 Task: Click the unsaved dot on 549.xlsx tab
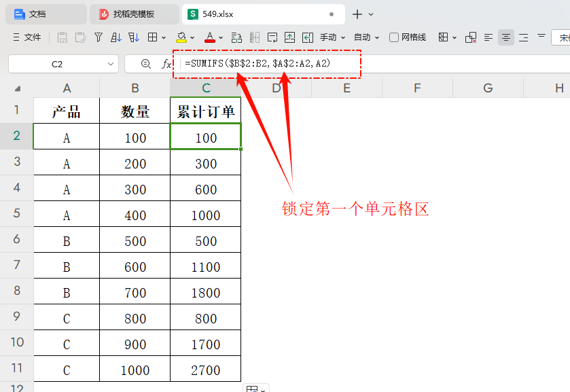coord(331,14)
